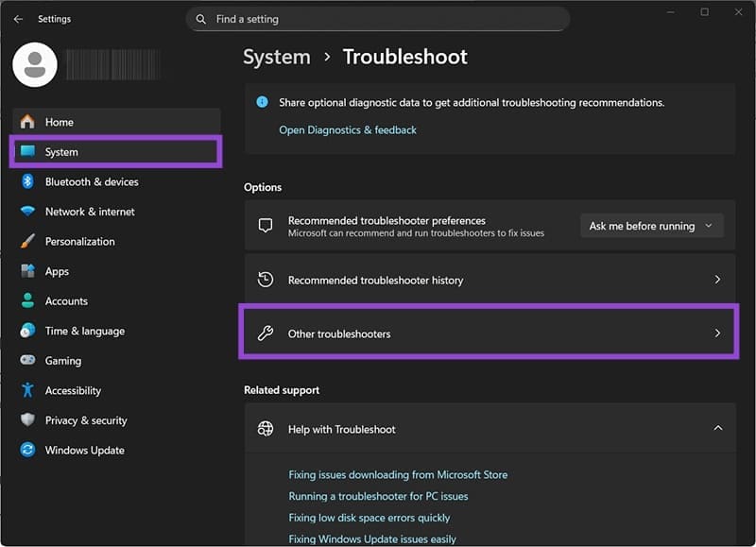Screen dimensions: 756x547
Task: Select the Gaming controller icon
Action: pos(26,360)
